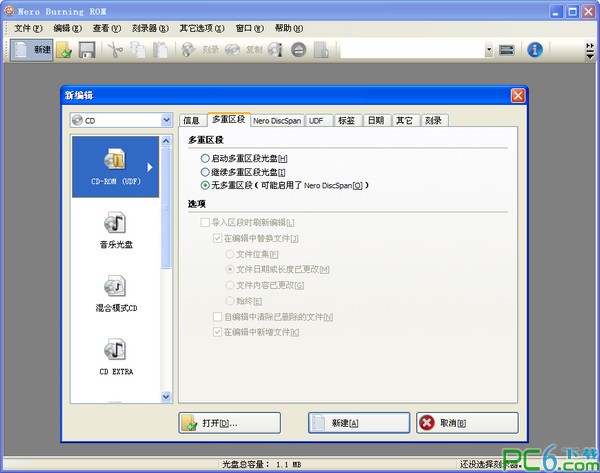
Task: Click the 复制 disc copy toolbar icon
Action: tap(243, 50)
